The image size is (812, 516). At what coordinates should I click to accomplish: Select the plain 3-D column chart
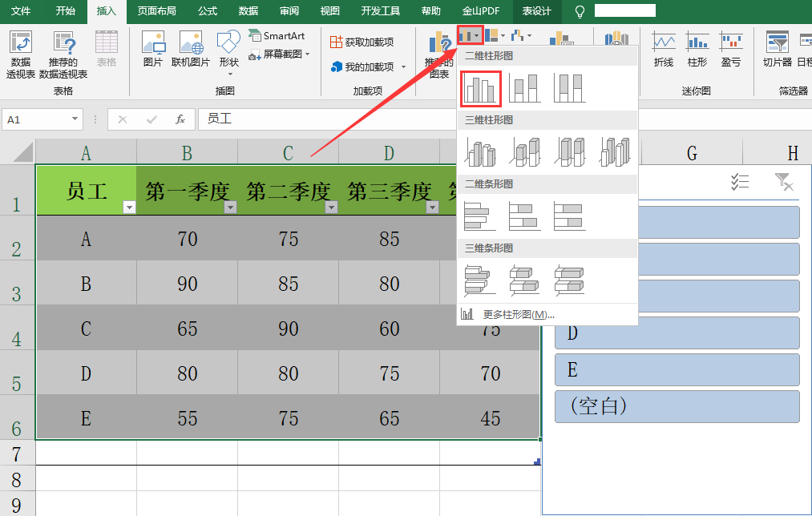coord(614,152)
